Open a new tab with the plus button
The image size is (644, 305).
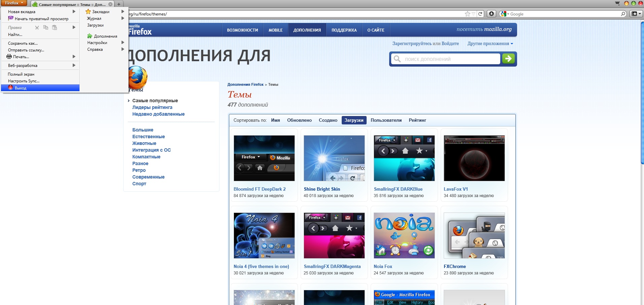tap(119, 4)
